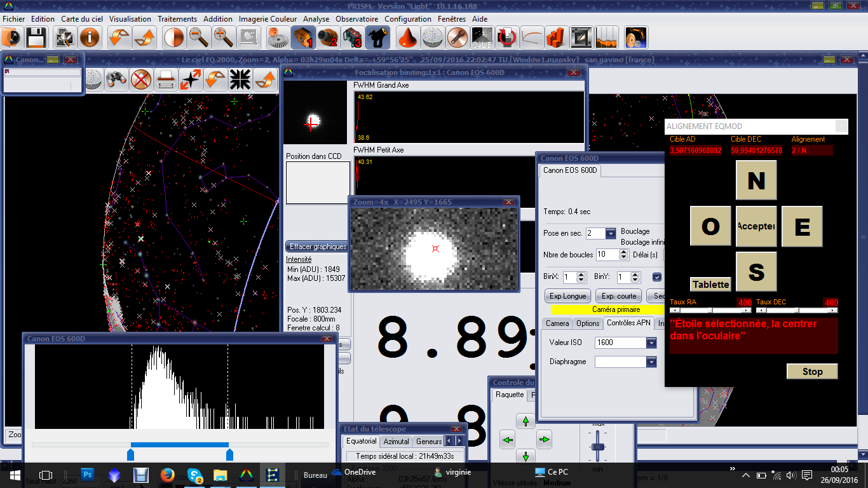Click the binoculars icon in sky map

[x=116, y=79]
